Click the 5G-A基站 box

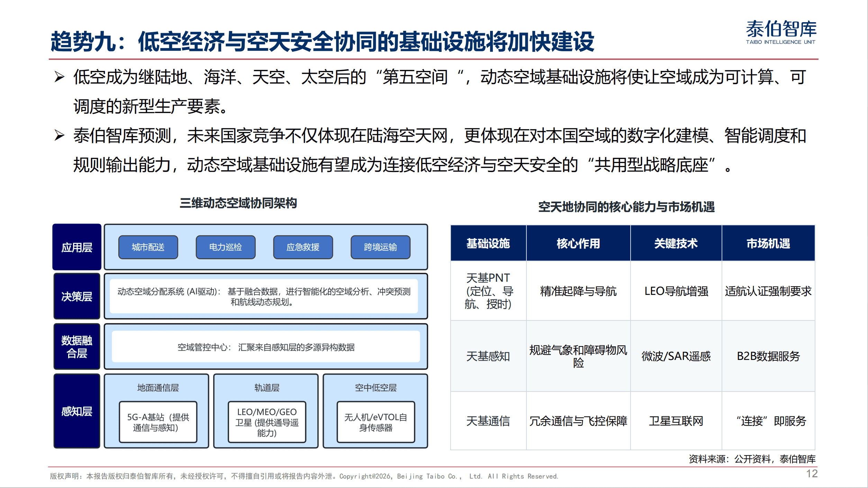coord(158,422)
